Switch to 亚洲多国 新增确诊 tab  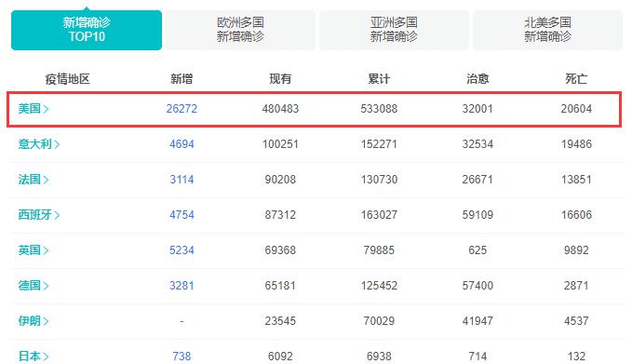[x=394, y=30]
